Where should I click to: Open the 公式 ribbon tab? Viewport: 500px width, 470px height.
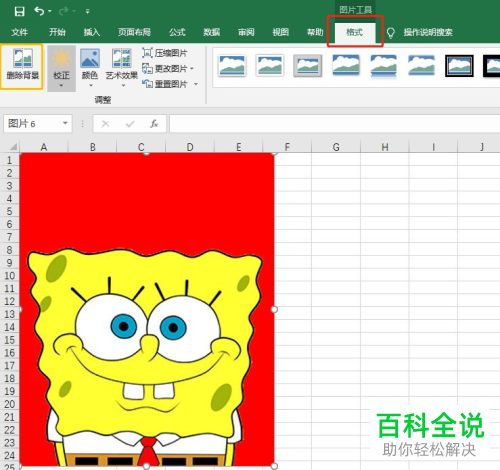click(x=177, y=32)
